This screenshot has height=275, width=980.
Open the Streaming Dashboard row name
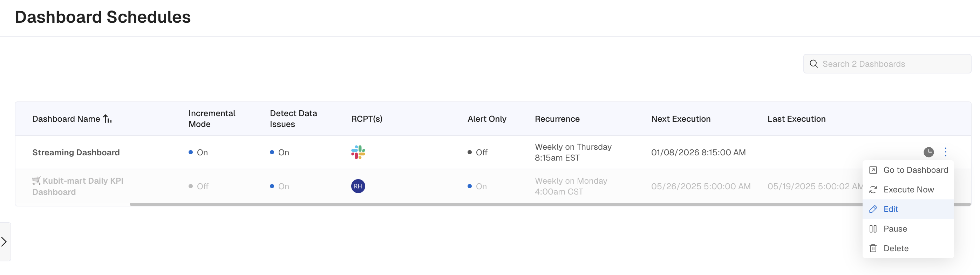(76, 152)
